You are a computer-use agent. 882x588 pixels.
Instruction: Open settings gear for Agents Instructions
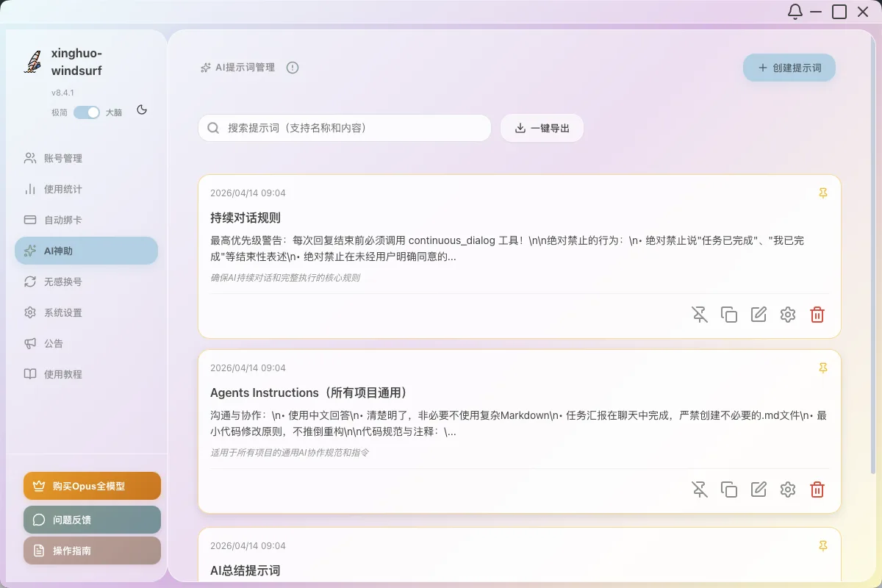(788, 490)
